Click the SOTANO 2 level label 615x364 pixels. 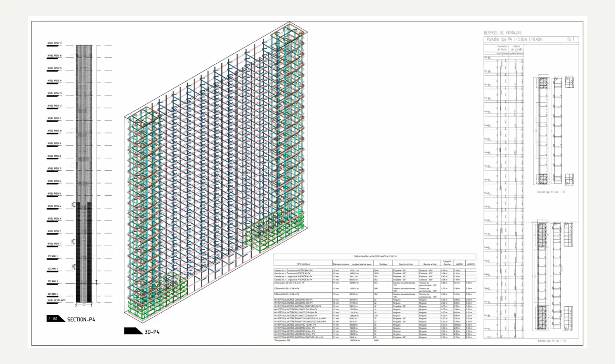click(x=53, y=269)
